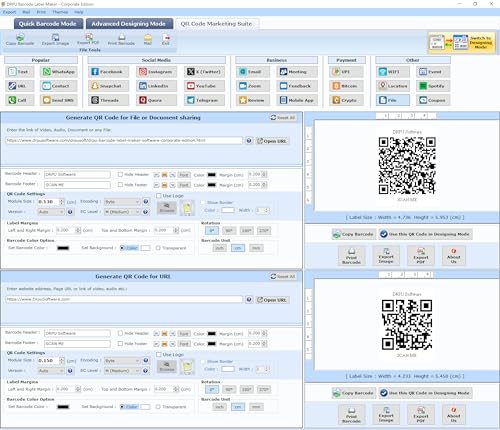The image size is (500, 430).
Task: Select the YouTube QR code type
Action: pyautogui.click(x=204, y=86)
